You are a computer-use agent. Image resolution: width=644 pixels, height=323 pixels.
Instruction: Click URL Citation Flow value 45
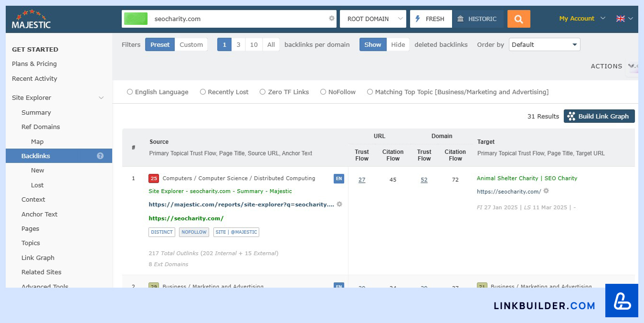[x=393, y=180]
